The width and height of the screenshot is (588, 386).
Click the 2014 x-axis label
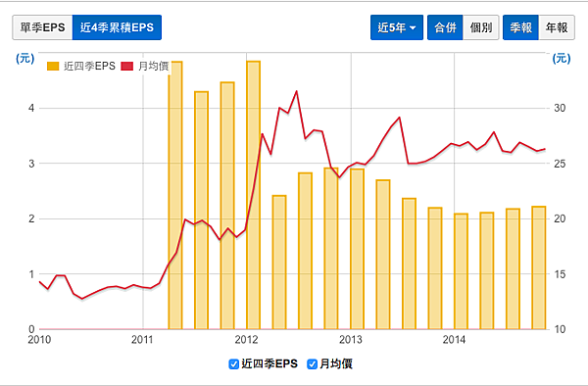pyautogui.click(x=454, y=340)
